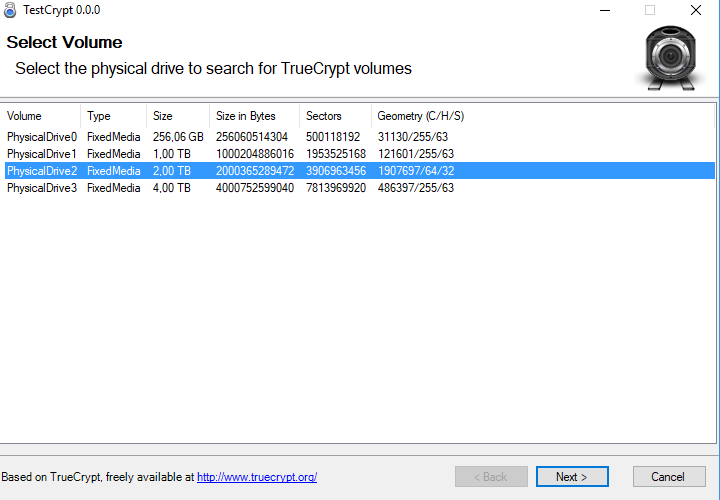Screen dimensions: 720x500
Task: Click byte value 2000365289472
Action: (255, 171)
